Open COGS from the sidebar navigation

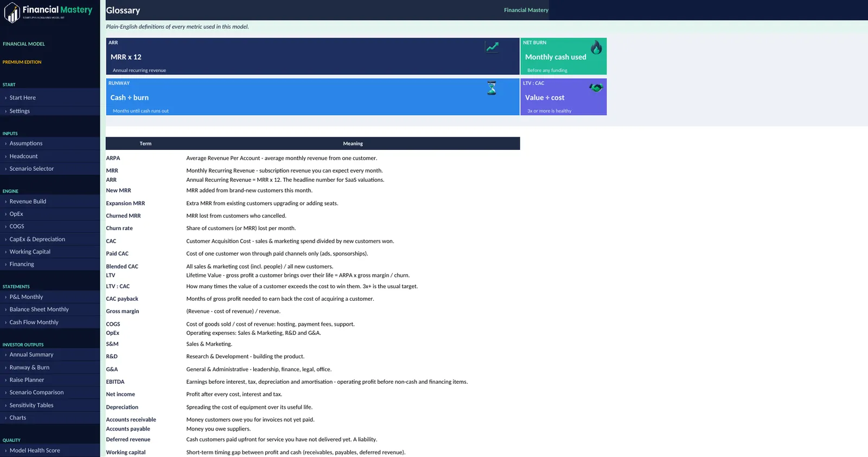[50, 226]
